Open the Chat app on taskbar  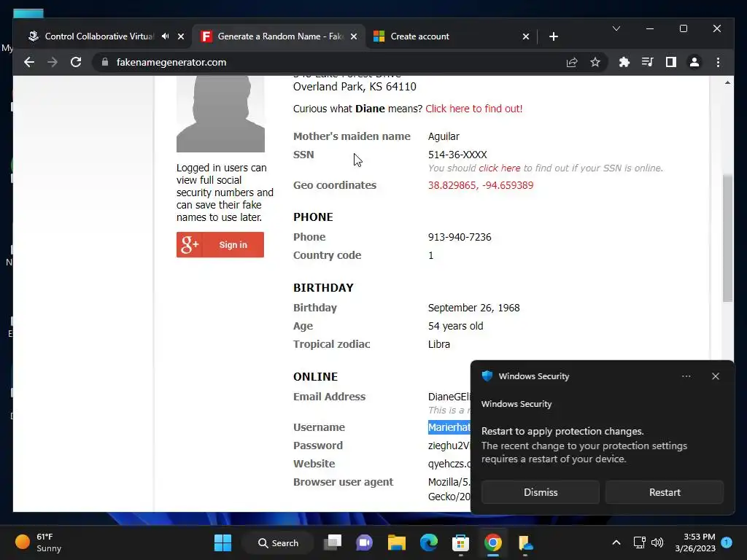pyautogui.click(x=365, y=542)
